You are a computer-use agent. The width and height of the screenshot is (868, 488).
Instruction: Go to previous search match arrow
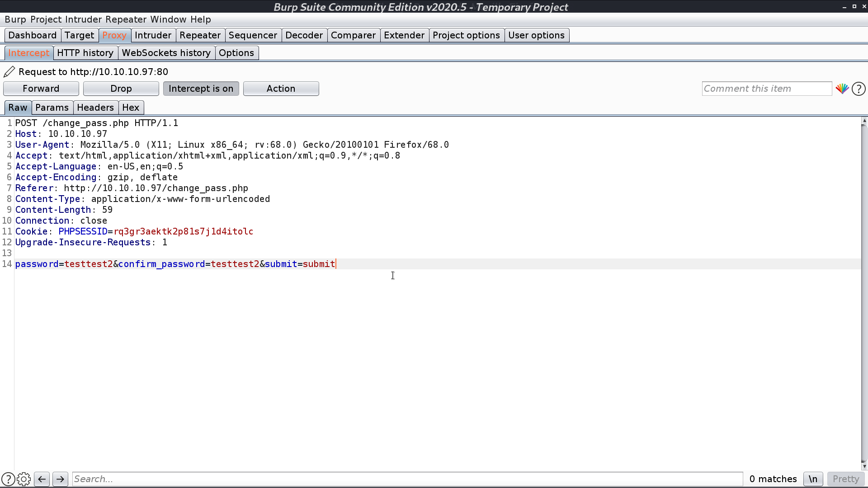pyautogui.click(x=42, y=479)
